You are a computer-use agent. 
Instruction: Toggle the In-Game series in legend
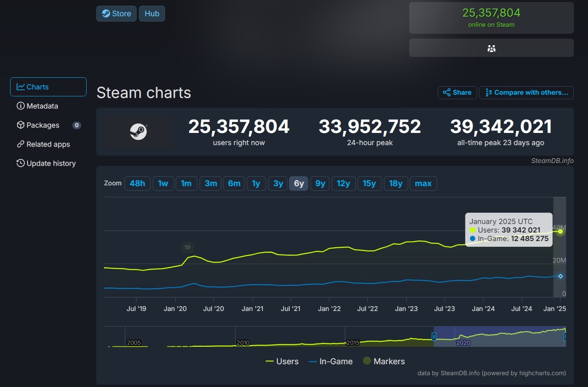pos(331,361)
